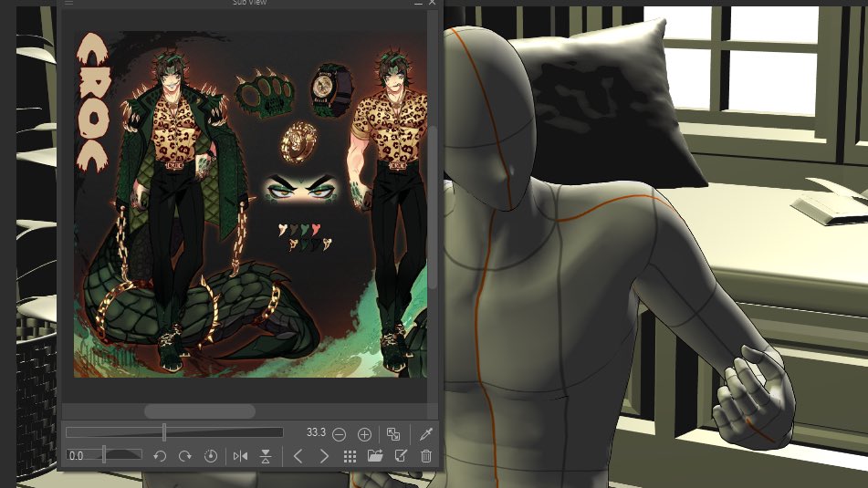Image resolution: width=868 pixels, height=488 pixels.
Task: Select the 3D figure's raised hand
Action: [x=754, y=398]
